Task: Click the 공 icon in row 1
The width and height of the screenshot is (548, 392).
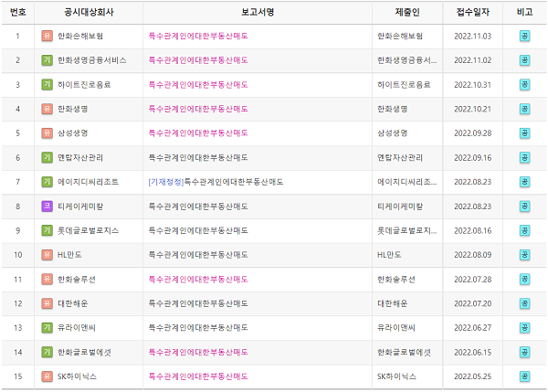Action: coord(524,36)
